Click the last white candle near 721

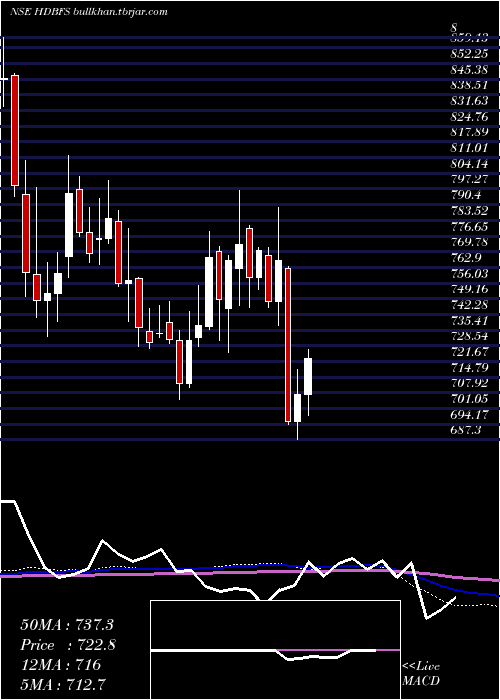tap(308, 376)
